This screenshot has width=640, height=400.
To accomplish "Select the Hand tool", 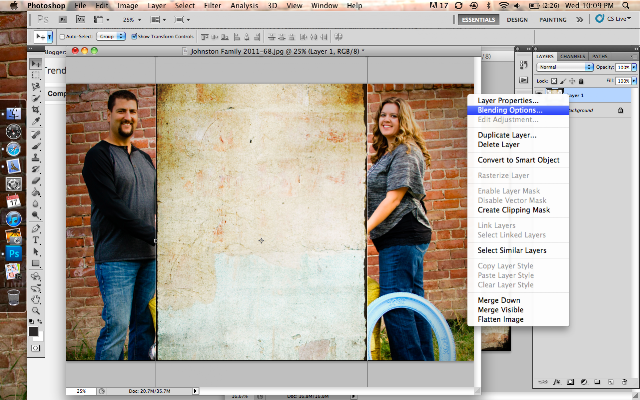I will (36, 300).
